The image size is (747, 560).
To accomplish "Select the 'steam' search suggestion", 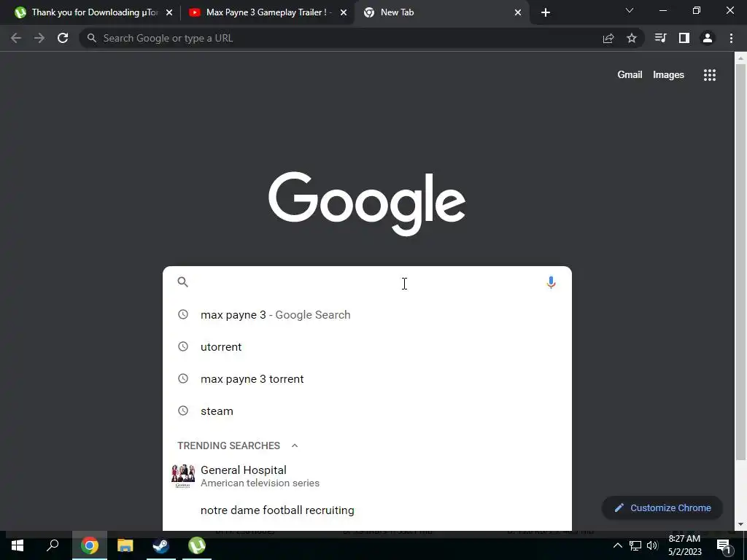I will [x=367, y=411].
